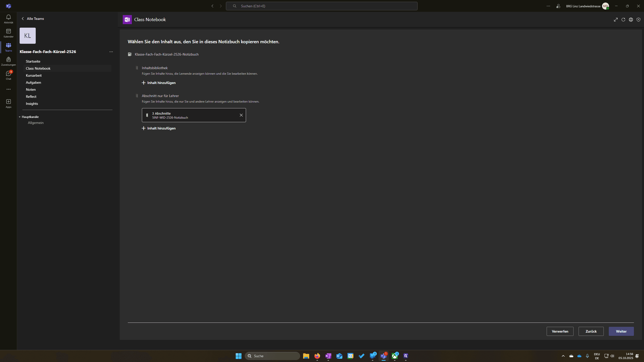Open the Aktivität bell icon

pos(8,19)
